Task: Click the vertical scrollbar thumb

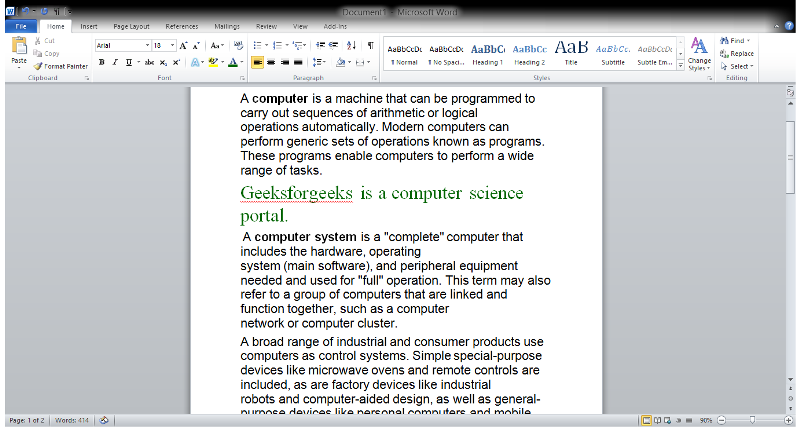Action: pos(790,158)
